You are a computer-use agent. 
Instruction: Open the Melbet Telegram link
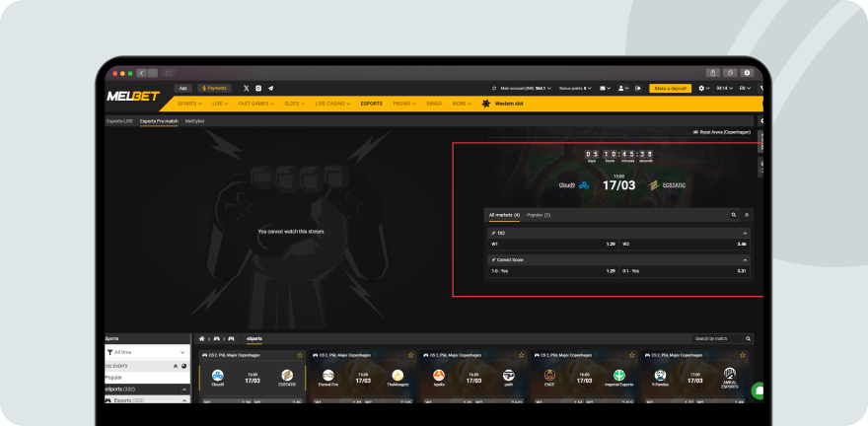(x=270, y=88)
